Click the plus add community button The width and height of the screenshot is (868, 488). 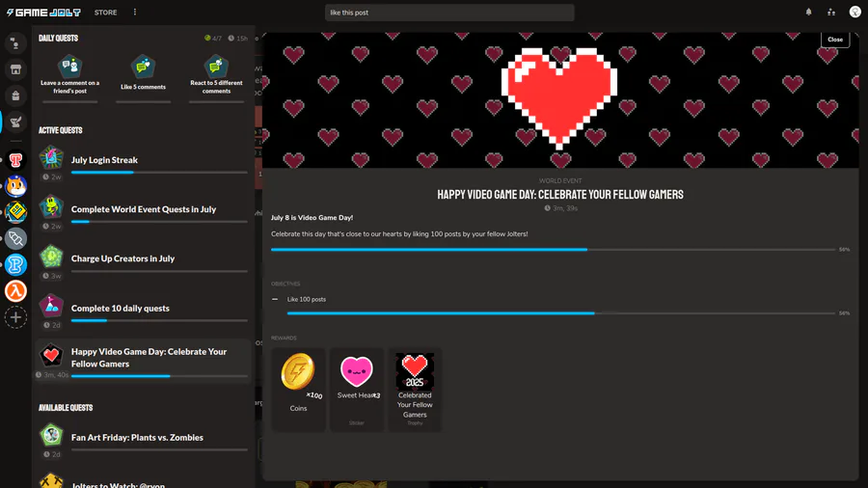15,317
